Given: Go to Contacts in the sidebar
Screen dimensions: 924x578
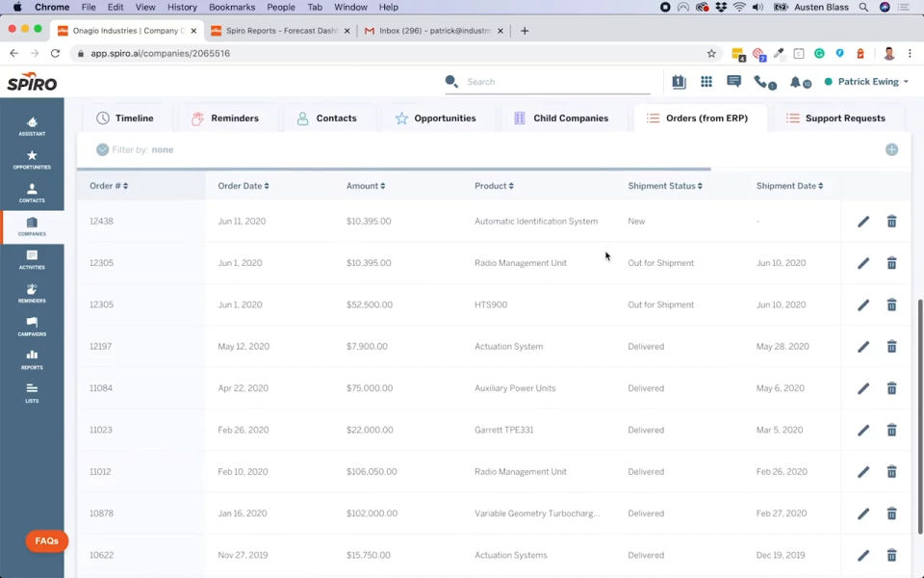Looking at the screenshot, I should (x=32, y=193).
